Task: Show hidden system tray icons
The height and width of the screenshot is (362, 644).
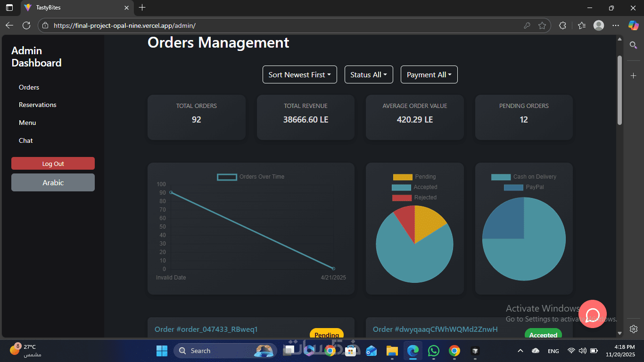Action: point(520,351)
